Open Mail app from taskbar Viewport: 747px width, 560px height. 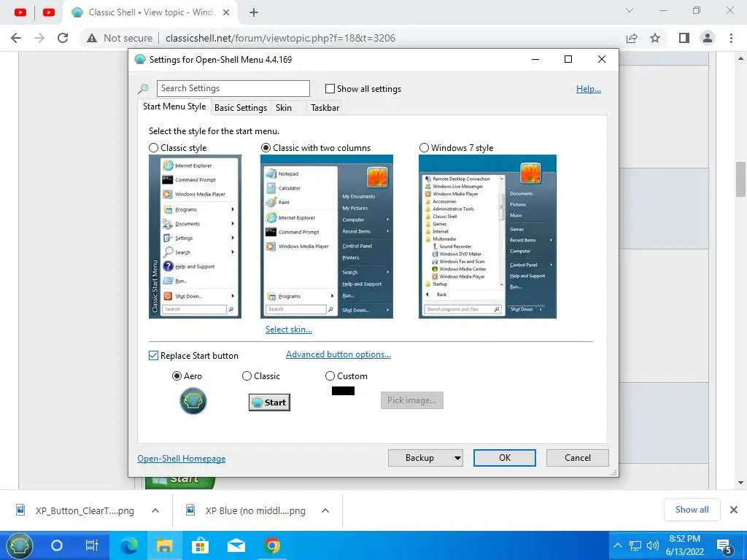236,545
